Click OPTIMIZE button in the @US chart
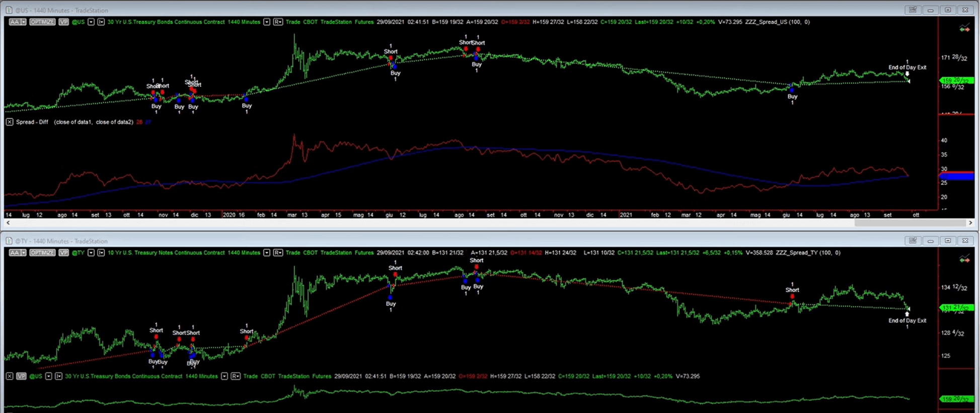Screen dimensions: 980x413 [x=42, y=22]
